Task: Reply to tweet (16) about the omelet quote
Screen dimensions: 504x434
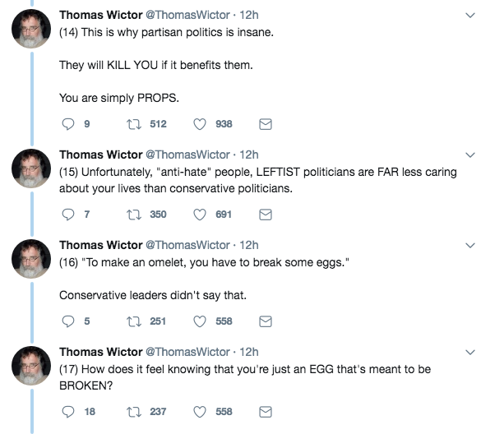Action: [x=68, y=321]
